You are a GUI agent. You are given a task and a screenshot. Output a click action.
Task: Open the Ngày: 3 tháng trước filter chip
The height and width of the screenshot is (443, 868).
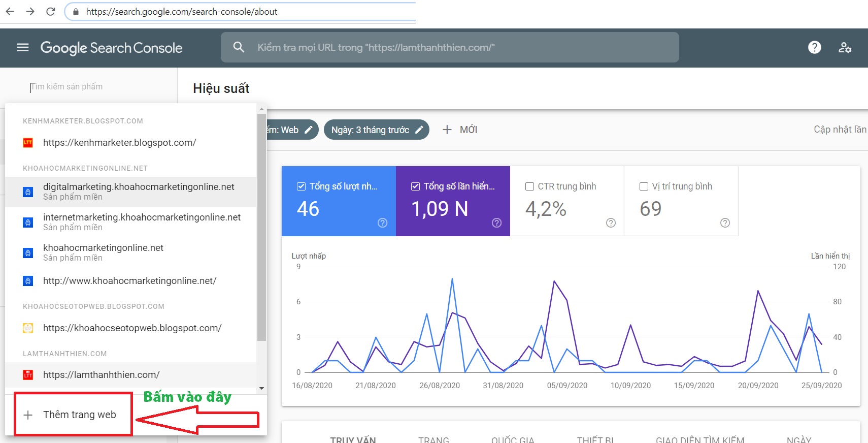click(377, 130)
